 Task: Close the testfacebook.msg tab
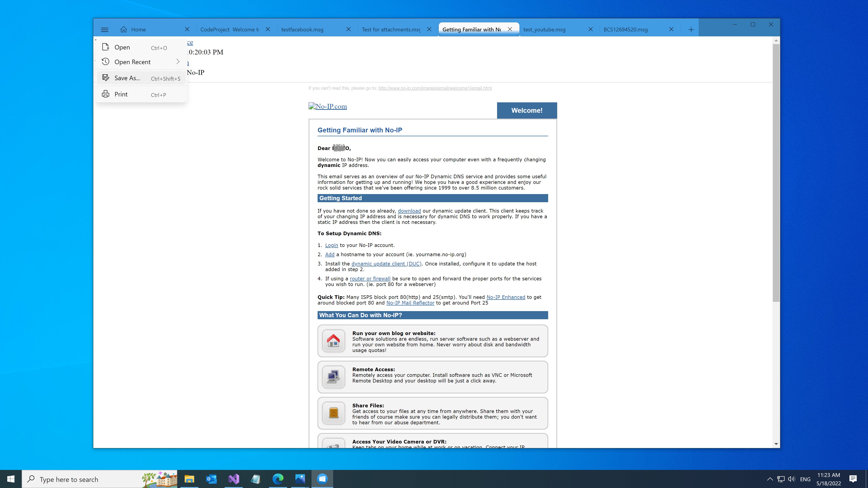(x=348, y=30)
